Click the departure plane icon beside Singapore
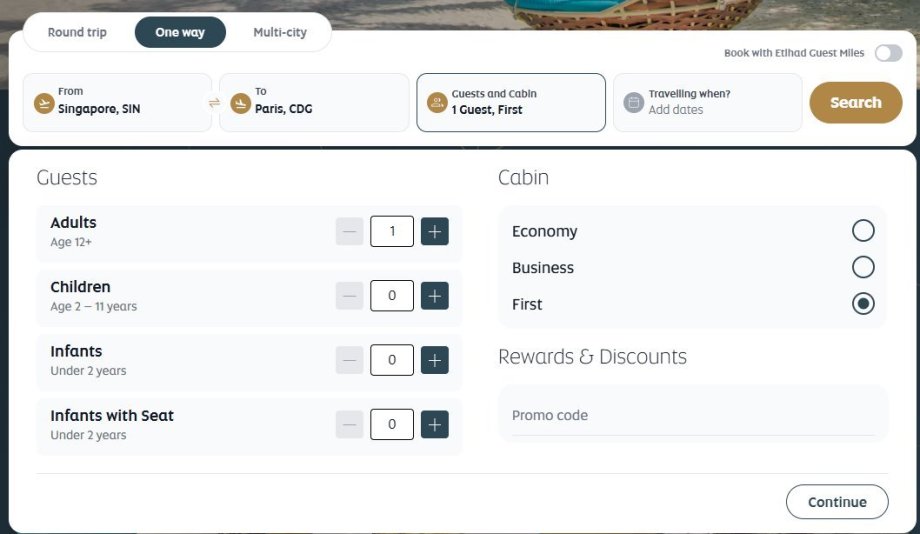This screenshot has width=920, height=534. pos(44,103)
